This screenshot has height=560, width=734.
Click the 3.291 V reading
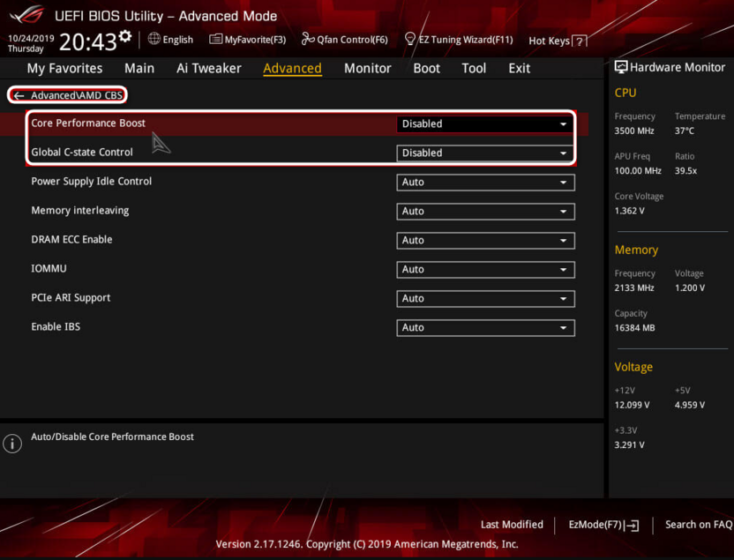pos(630,444)
